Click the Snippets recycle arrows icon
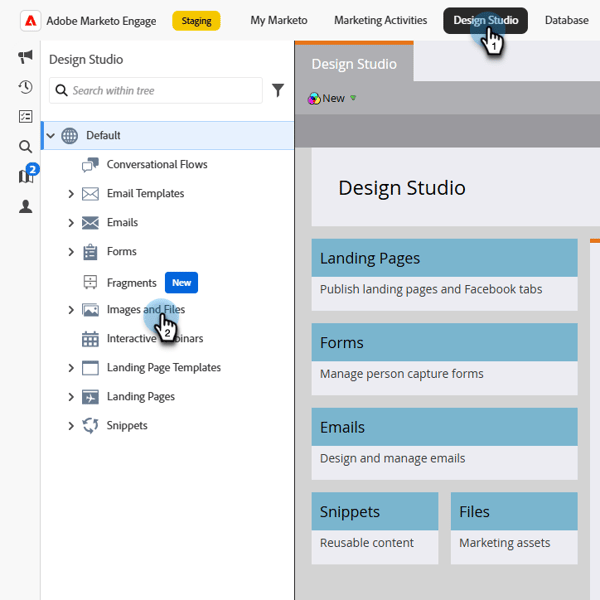The width and height of the screenshot is (600, 600). point(90,426)
